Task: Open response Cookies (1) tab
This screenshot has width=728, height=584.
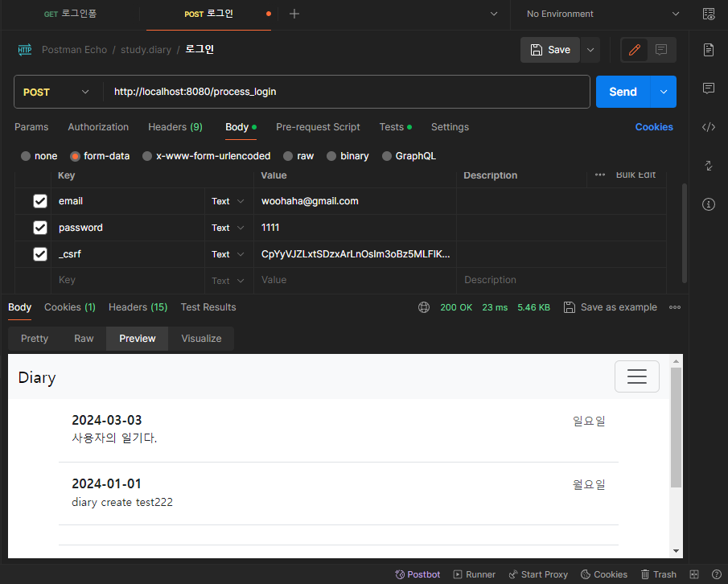Action: tap(70, 306)
